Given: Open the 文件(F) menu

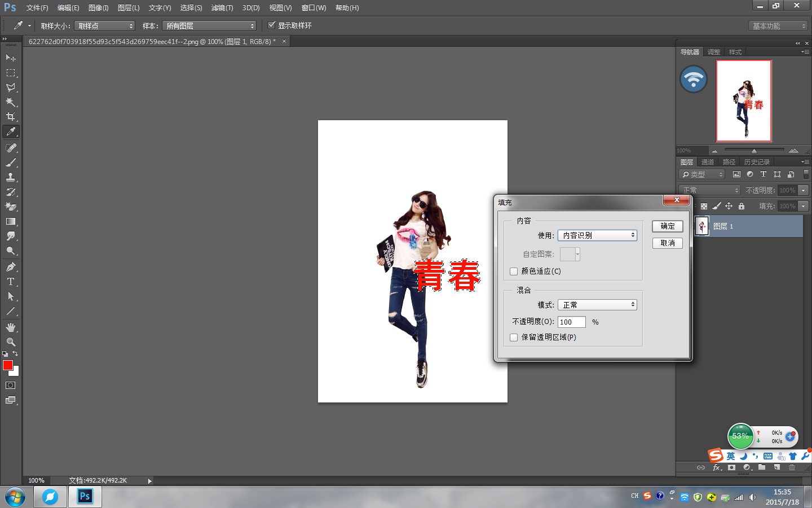Looking at the screenshot, I should (x=37, y=8).
